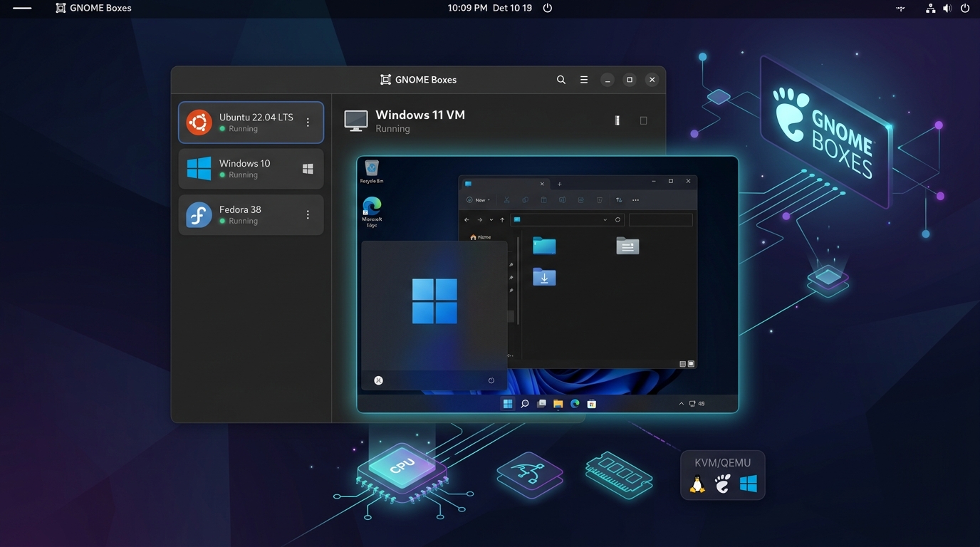The width and height of the screenshot is (980, 547).
Task: Open Task View on the VM taskbar
Action: click(x=541, y=404)
